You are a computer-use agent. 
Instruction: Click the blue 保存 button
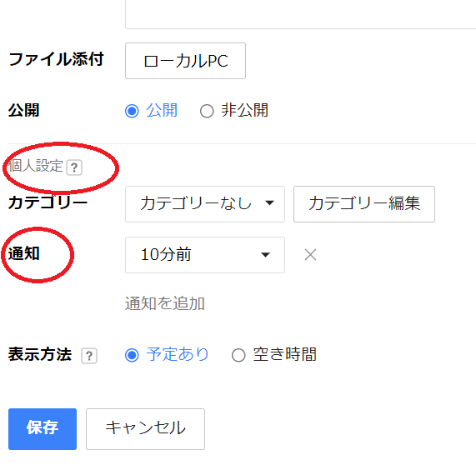point(43,428)
